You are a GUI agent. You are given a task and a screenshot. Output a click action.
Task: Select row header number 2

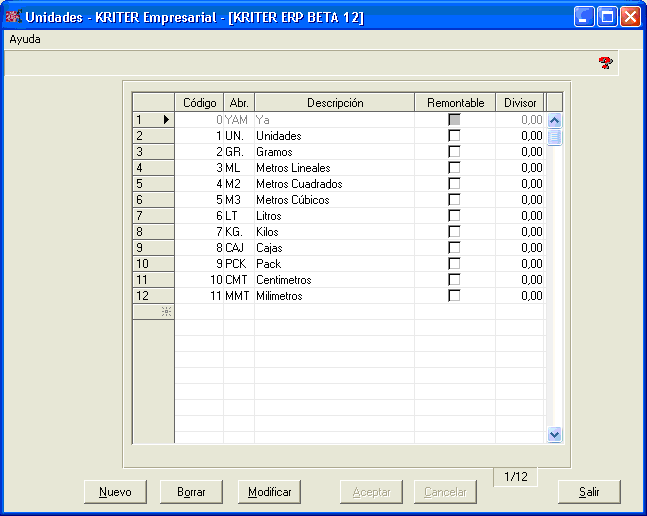point(153,136)
